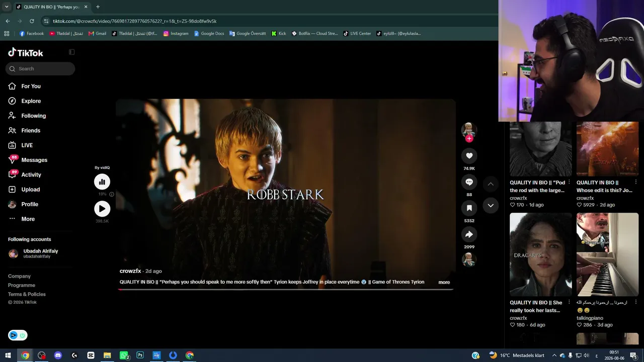Open the Following feed
644x362 pixels.
[x=34, y=116]
